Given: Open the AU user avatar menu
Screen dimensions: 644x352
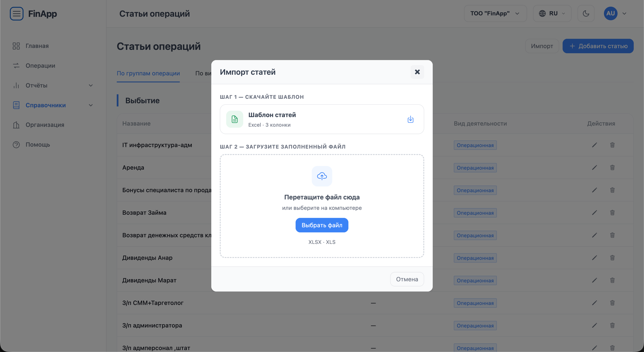Looking at the screenshot, I should tap(611, 14).
